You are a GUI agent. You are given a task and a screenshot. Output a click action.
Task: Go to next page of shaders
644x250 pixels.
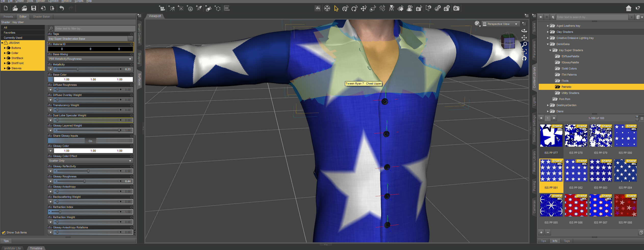click(x=554, y=118)
